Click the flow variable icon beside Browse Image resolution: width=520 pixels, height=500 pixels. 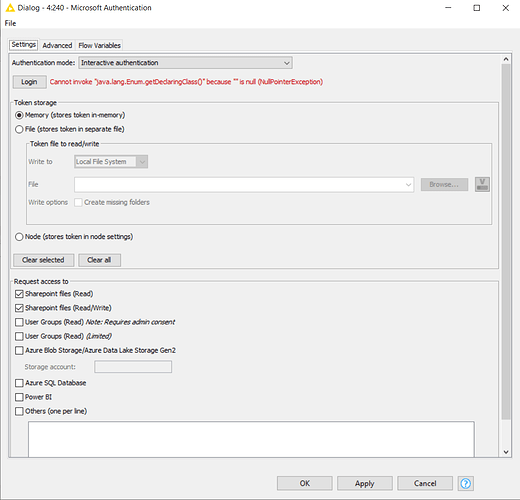pos(482,184)
